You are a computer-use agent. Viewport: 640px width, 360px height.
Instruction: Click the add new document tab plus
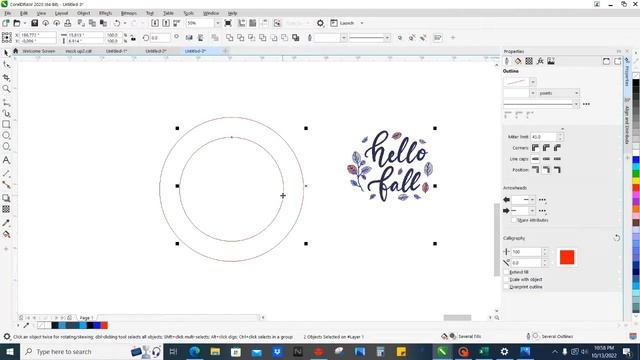(225, 51)
